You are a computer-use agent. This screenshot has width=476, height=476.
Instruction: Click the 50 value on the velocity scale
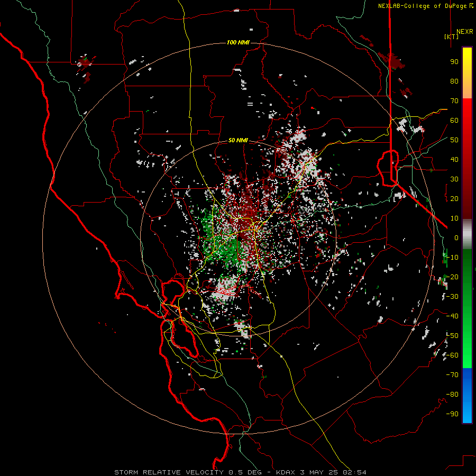click(454, 140)
